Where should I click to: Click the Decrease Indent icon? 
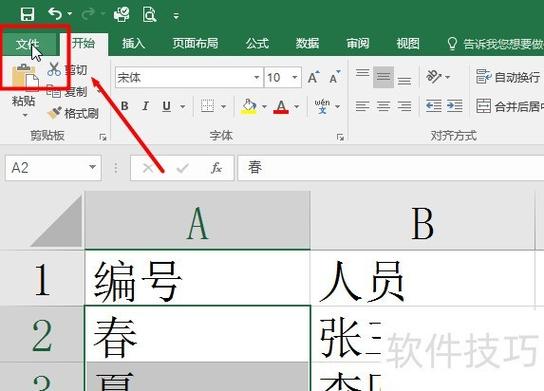pyautogui.click(x=434, y=106)
